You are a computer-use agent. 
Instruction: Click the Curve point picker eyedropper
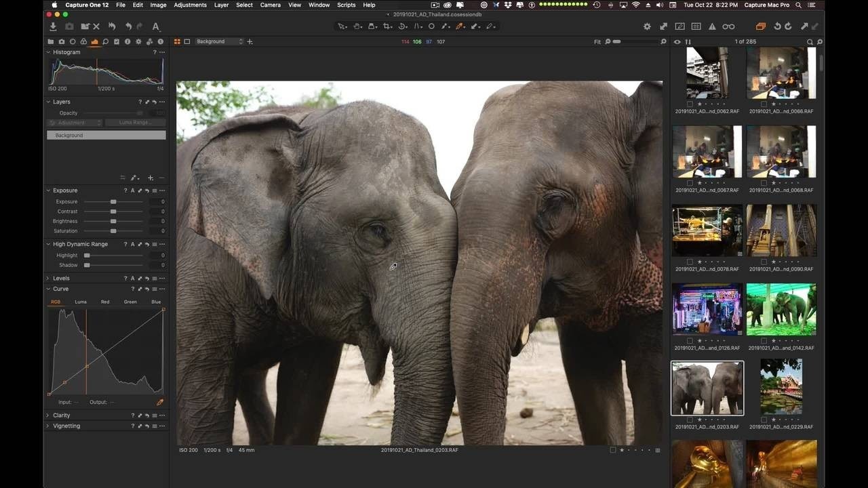pyautogui.click(x=160, y=402)
